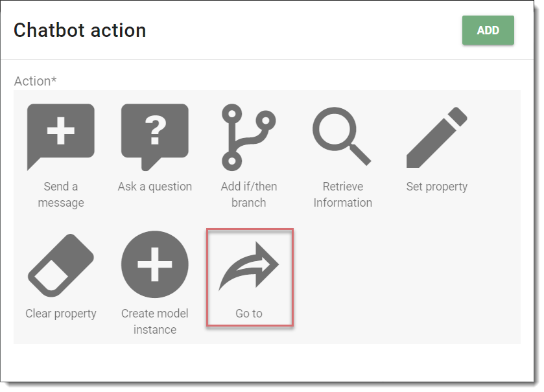Viewport: 544px width, 392px height.
Task: Choose the Set property pencil icon
Action: (437, 137)
